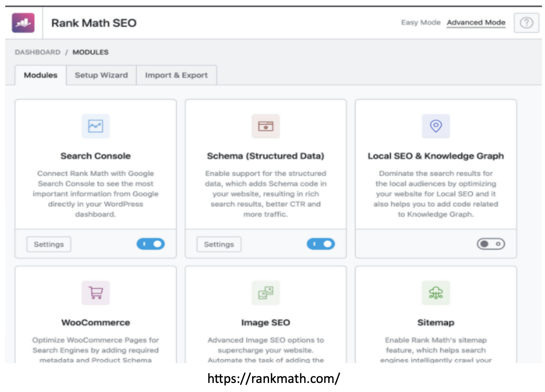
Task: Disable the Schema (Structured Data) toggle
Action: click(321, 244)
